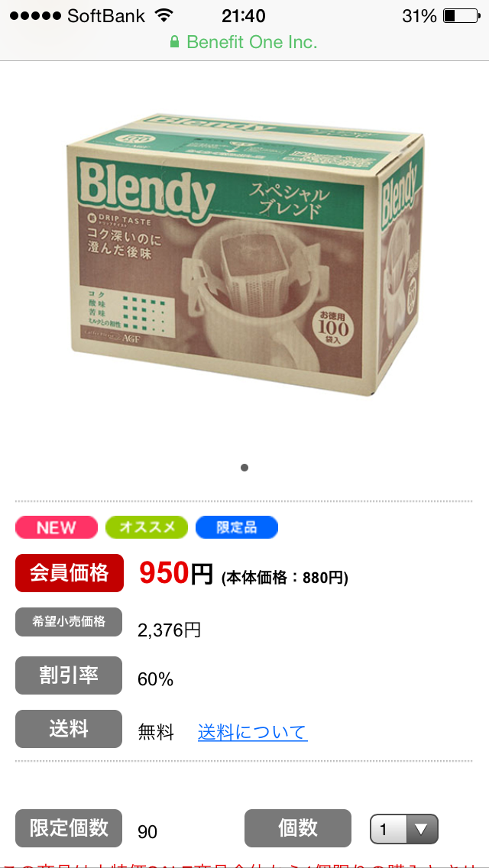Tap the battery icon in status bar
The height and width of the screenshot is (868, 489).
[461, 16]
